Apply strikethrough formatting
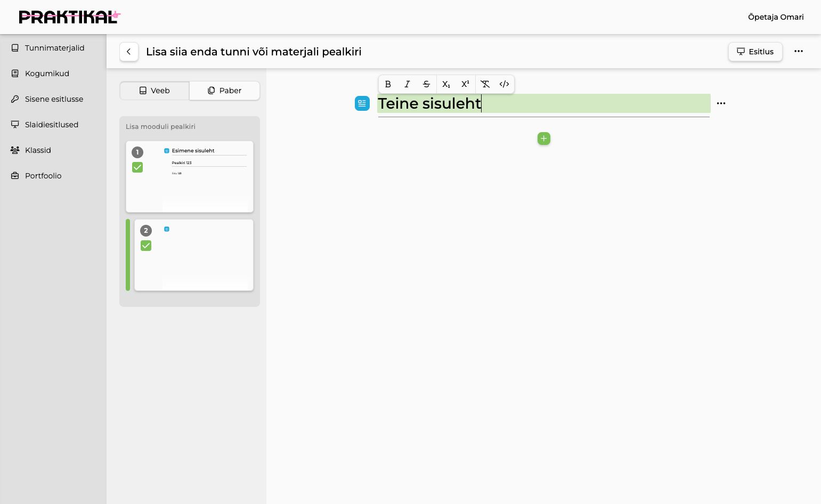Screen dimensions: 821x504 (x=426, y=84)
